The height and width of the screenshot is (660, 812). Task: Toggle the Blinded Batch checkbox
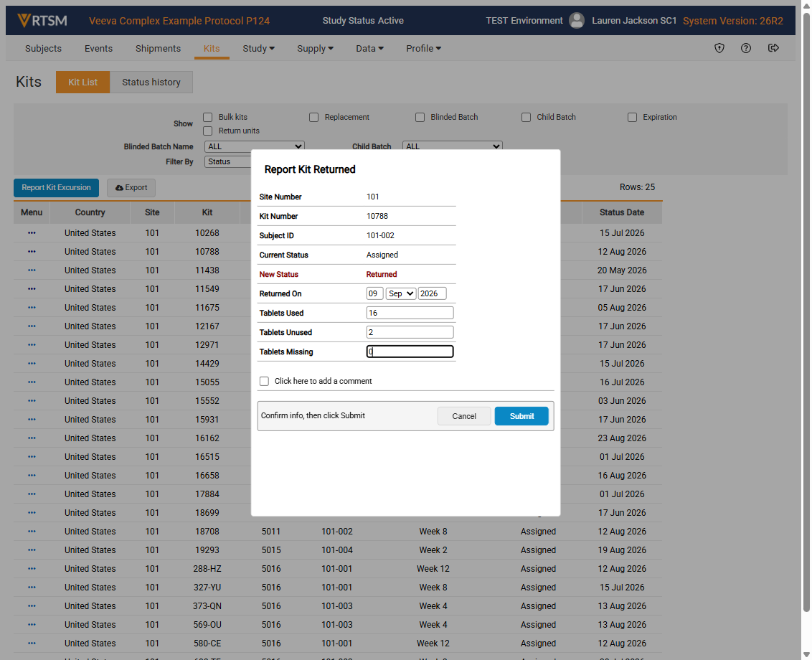pos(420,117)
